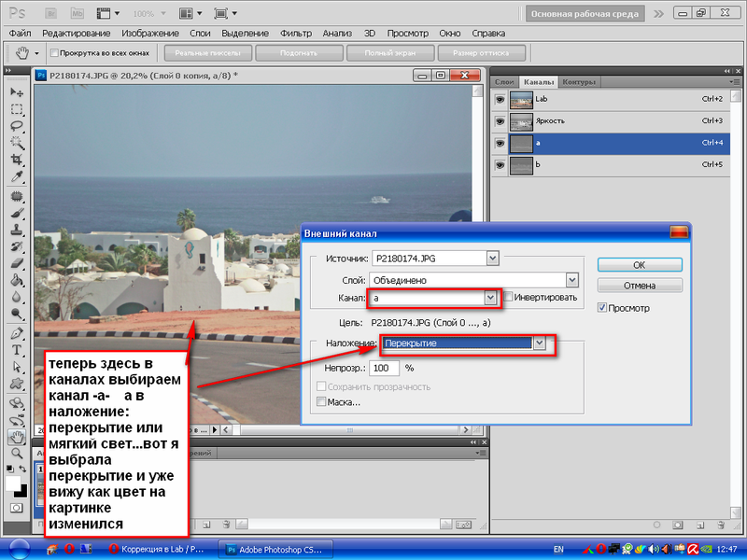Click the Реальные пикселы button
The image size is (747, 560).
coord(207,53)
